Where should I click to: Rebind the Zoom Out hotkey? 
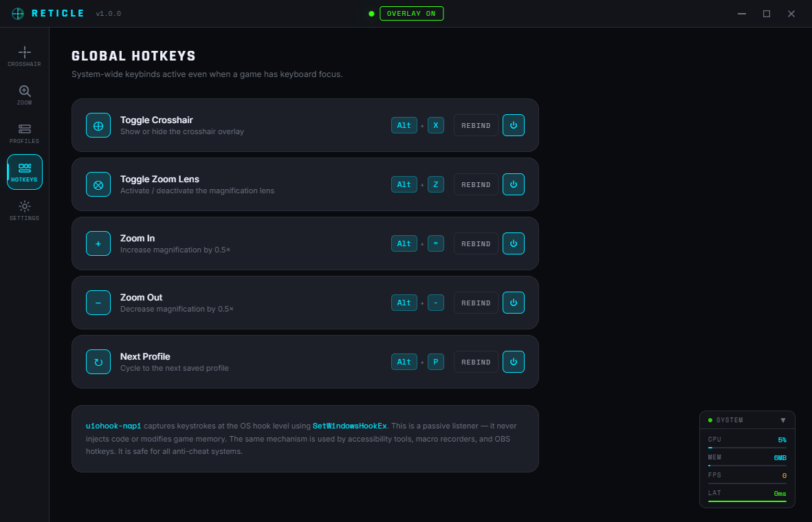(x=476, y=303)
